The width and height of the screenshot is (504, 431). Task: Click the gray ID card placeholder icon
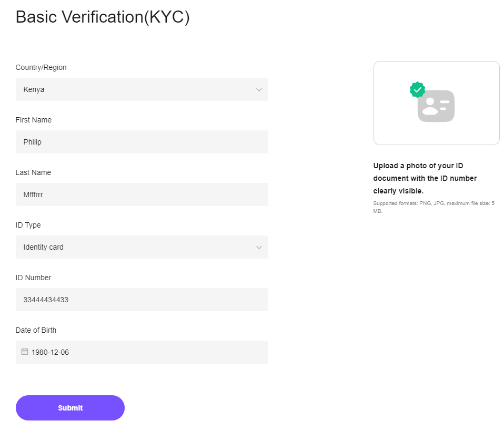pyautogui.click(x=436, y=106)
